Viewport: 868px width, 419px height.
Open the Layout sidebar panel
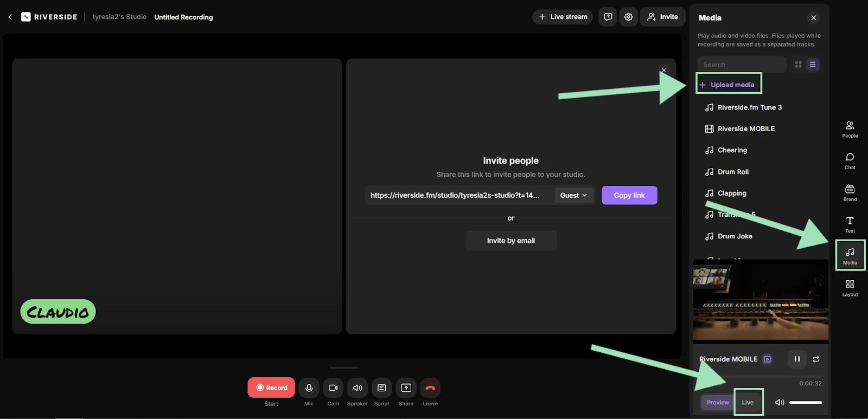[850, 288]
